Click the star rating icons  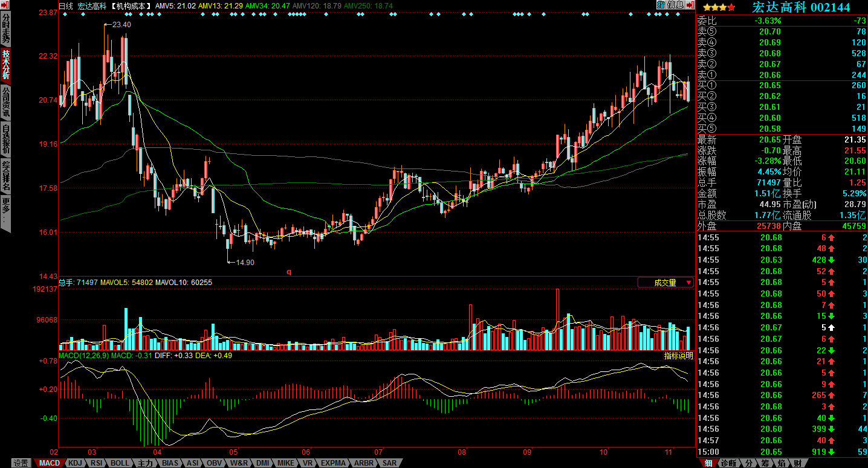pyautogui.click(x=719, y=7)
